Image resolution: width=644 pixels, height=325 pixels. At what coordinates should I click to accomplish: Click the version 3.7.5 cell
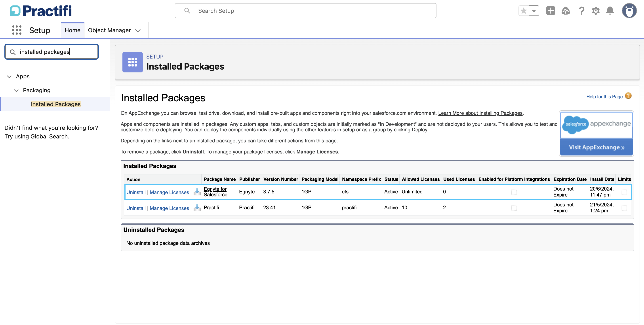(269, 192)
